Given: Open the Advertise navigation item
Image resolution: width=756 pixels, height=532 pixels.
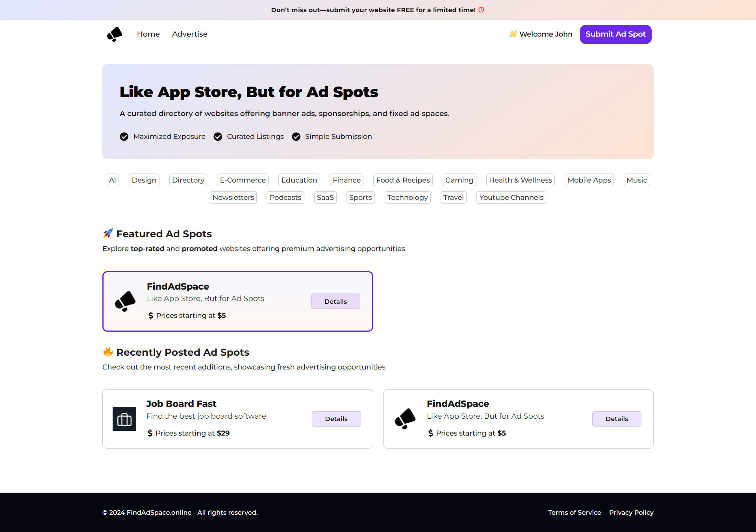Looking at the screenshot, I should 189,34.
